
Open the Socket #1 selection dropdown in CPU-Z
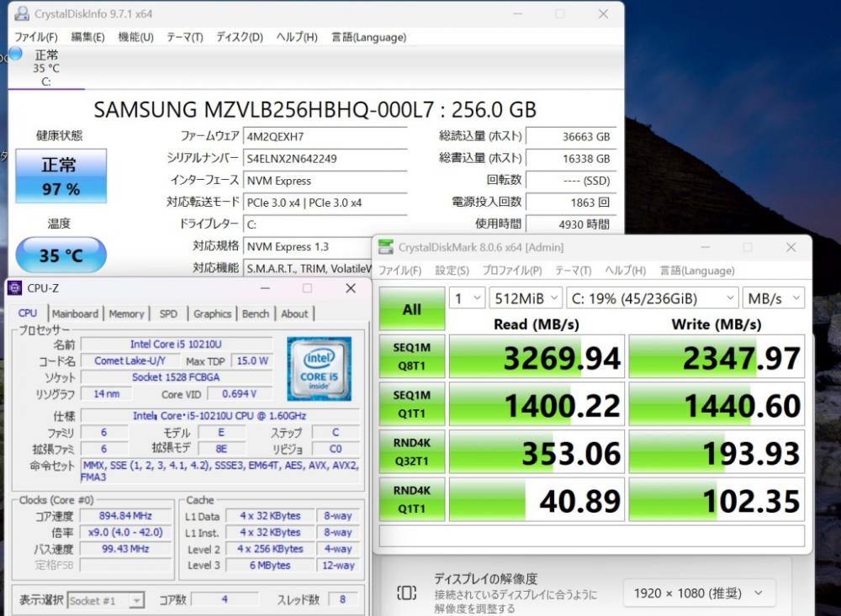point(106,600)
